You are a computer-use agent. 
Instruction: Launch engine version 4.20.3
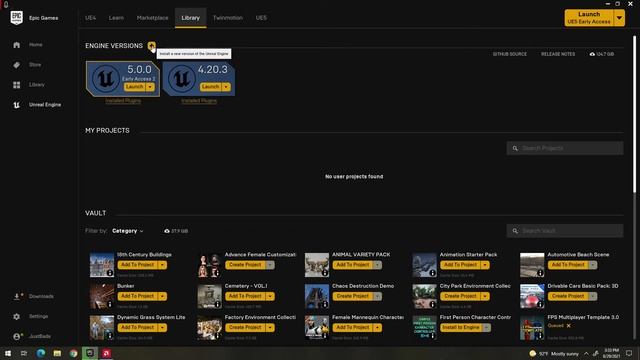[x=211, y=87]
